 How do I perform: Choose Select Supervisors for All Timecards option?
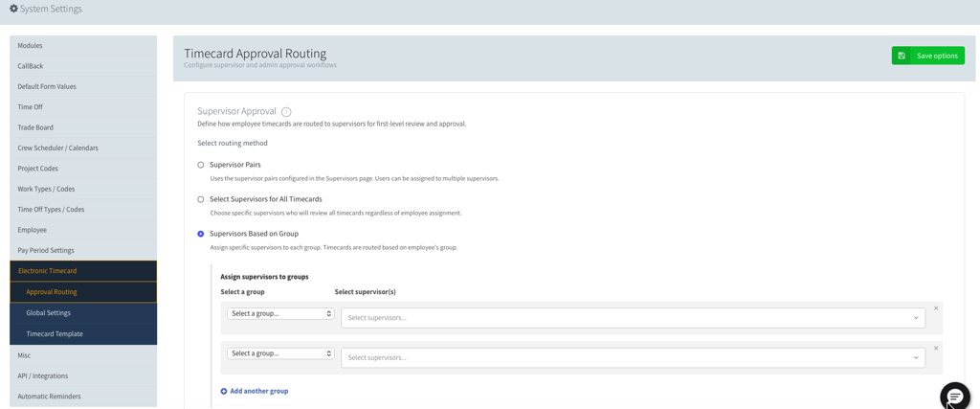click(x=201, y=199)
